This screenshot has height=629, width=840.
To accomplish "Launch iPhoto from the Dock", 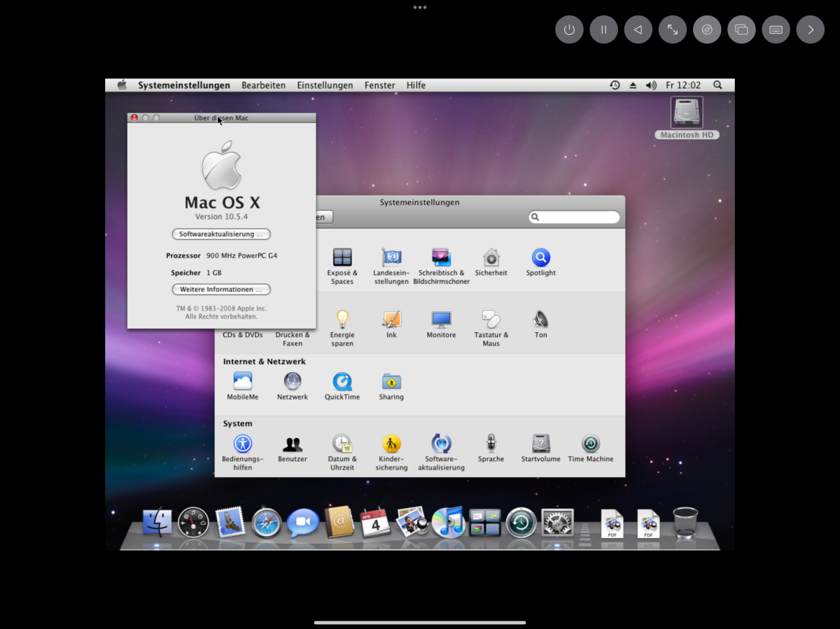I will pyautogui.click(x=412, y=522).
